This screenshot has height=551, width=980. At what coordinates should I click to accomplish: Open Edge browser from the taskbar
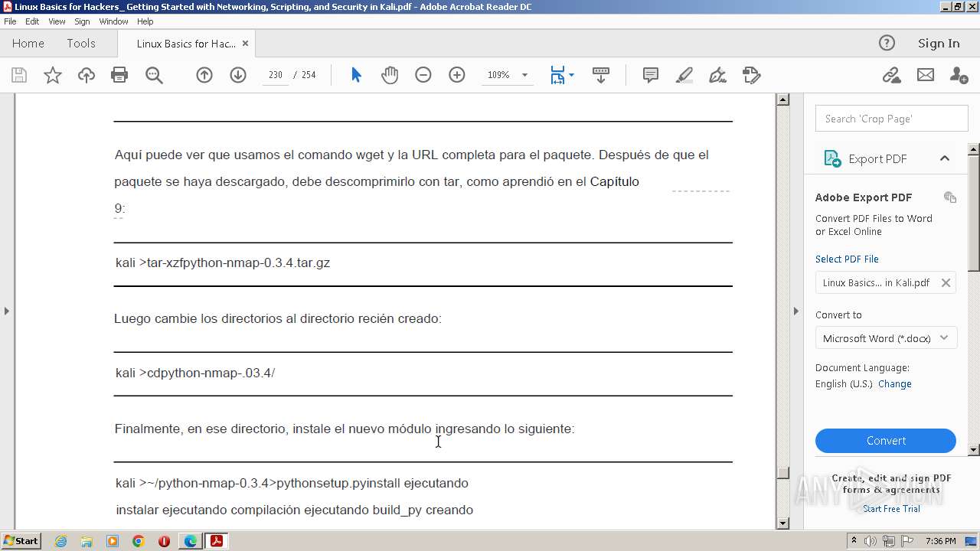pos(190,541)
